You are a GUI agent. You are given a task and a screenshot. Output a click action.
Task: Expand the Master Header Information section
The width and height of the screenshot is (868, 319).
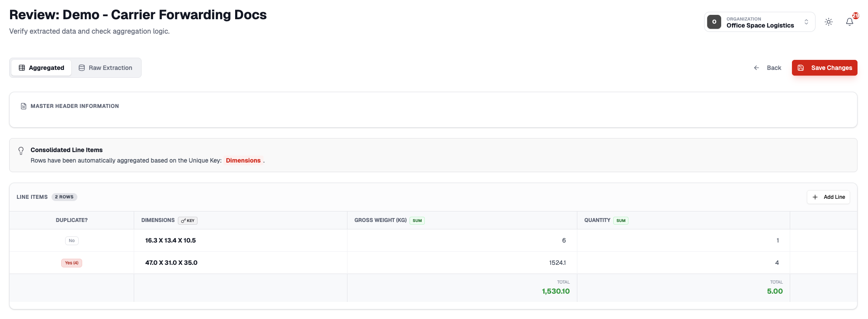75,106
